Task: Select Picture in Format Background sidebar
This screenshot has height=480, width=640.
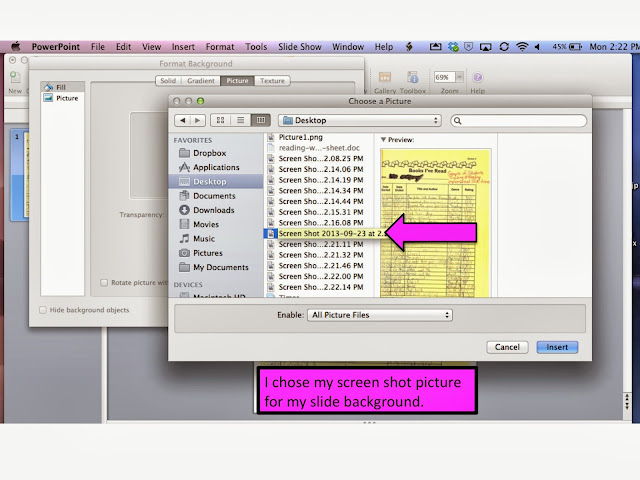Action: (62, 98)
